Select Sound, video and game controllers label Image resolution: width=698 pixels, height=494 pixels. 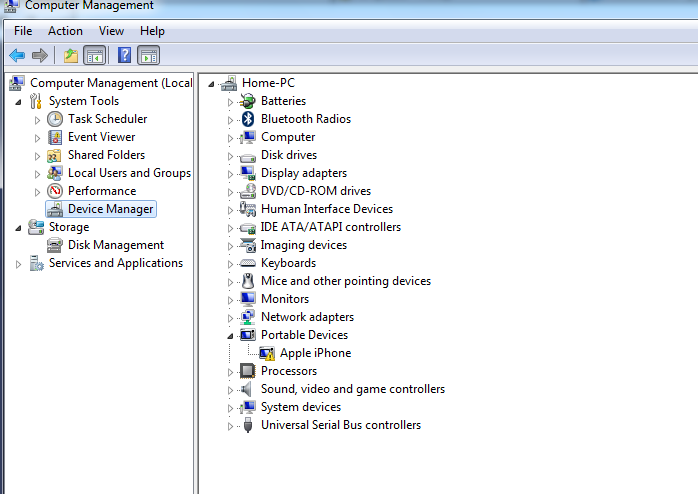353,389
